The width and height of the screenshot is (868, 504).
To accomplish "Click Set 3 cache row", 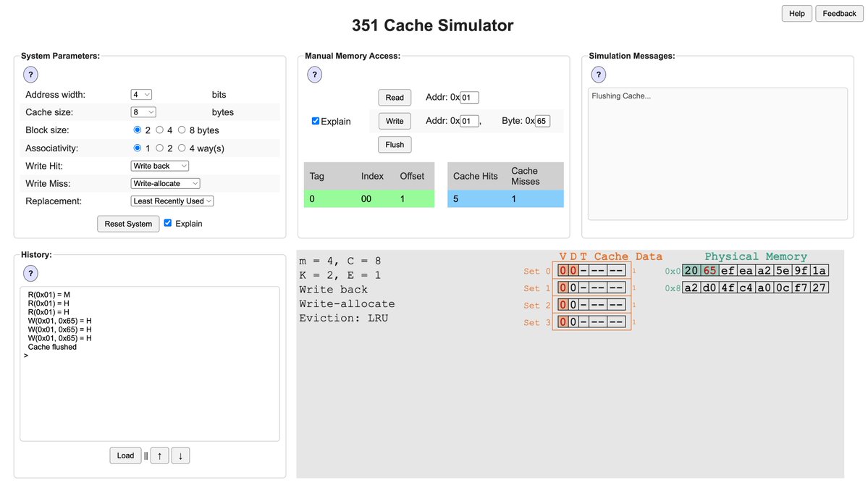I will [x=591, y=322].
